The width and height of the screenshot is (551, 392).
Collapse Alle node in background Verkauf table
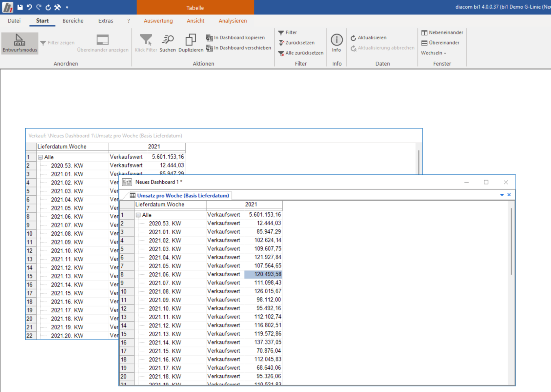40,157
